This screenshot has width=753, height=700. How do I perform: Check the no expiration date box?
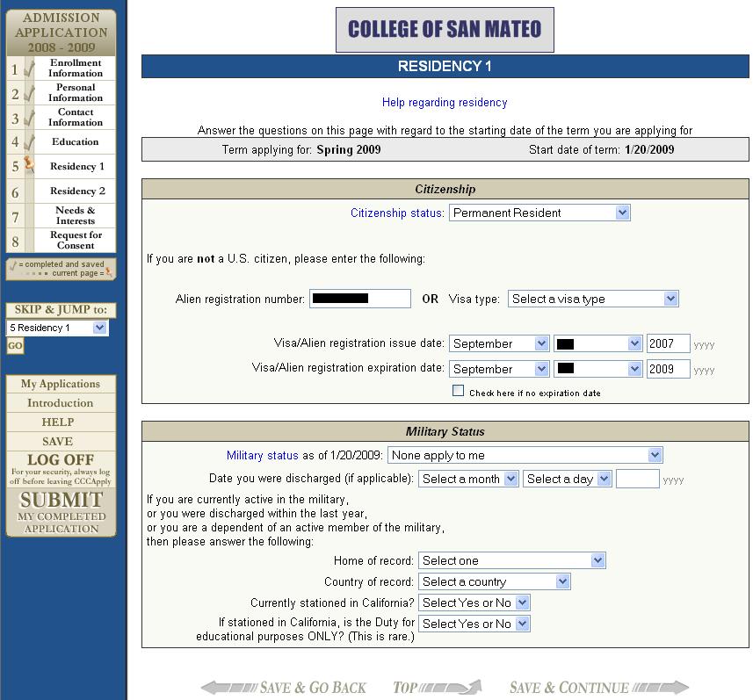click(x=458, y=391)
